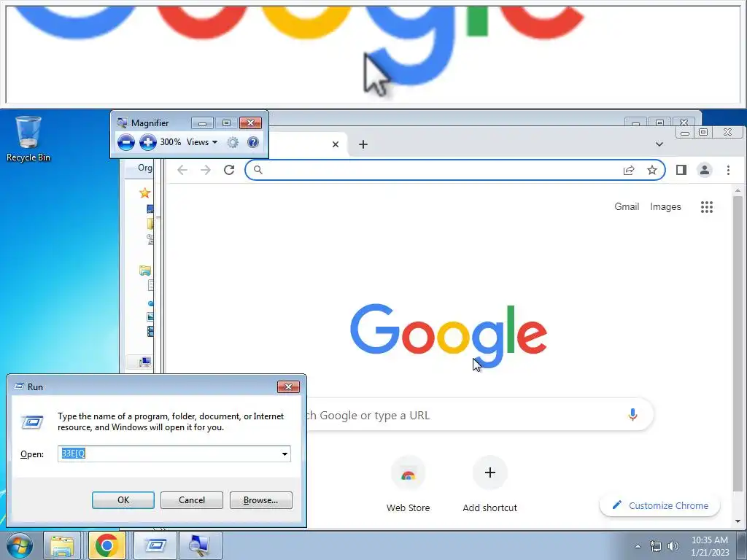Click Favorites star in Explorer window
Screen dimensions: 747x560
[x=144, y=192]
